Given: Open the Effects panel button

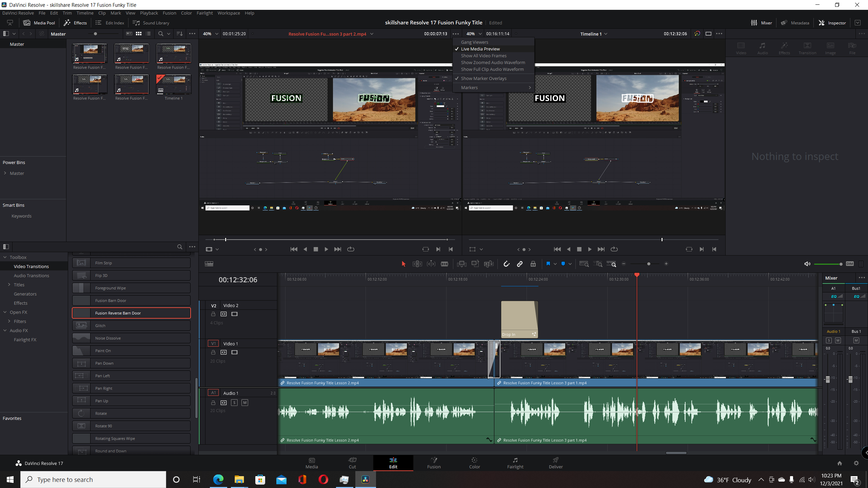Looking at the screenshot, I should click(x=75, y=23).
